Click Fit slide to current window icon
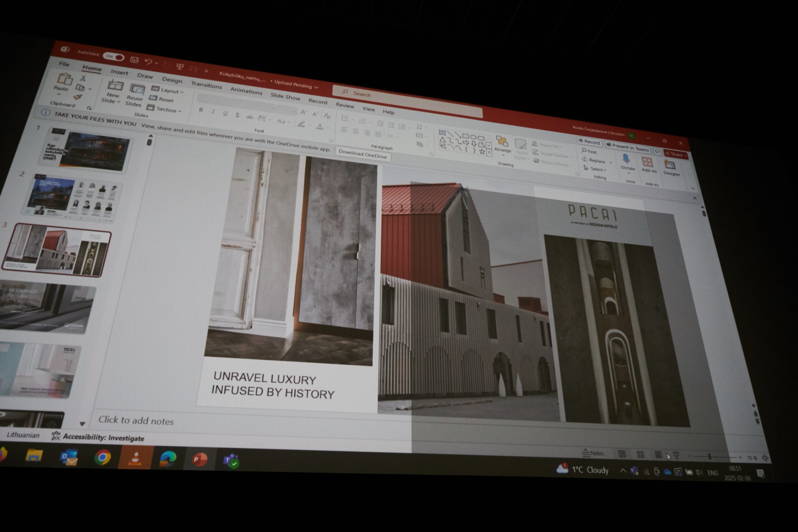The height and width of the screenshot is (532, 798). pyautogui.click(x=765, y=458)
